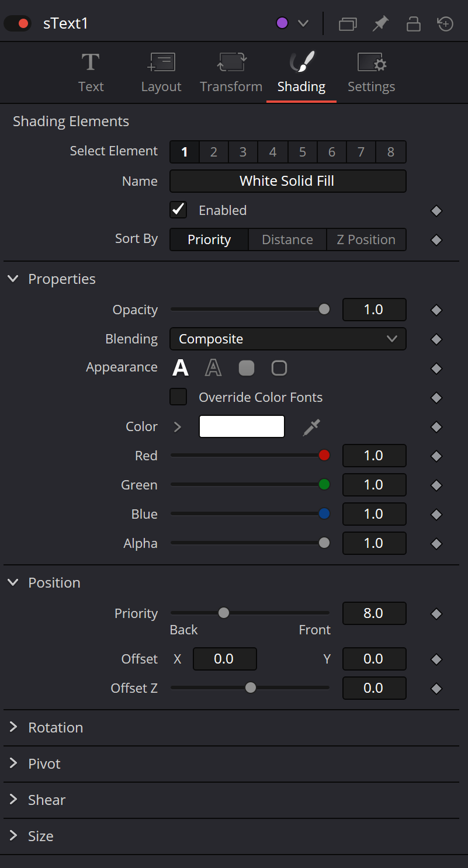Select shading element 7
This screenshot has height=868, width=468.
coord(361,152)
